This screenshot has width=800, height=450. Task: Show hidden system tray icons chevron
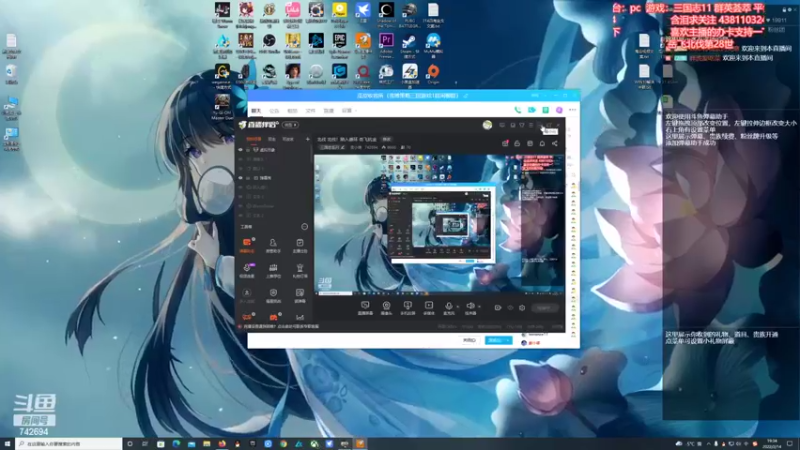708,444
